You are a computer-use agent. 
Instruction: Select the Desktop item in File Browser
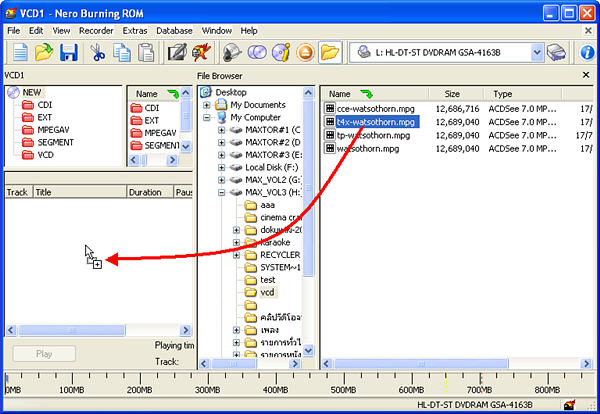click(x=231, y=92)
